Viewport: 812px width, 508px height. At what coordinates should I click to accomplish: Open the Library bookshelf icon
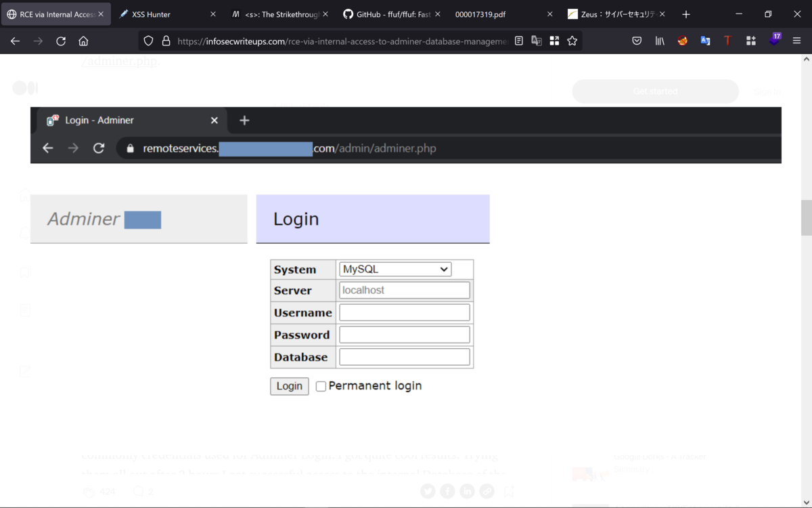coord(660,41)
